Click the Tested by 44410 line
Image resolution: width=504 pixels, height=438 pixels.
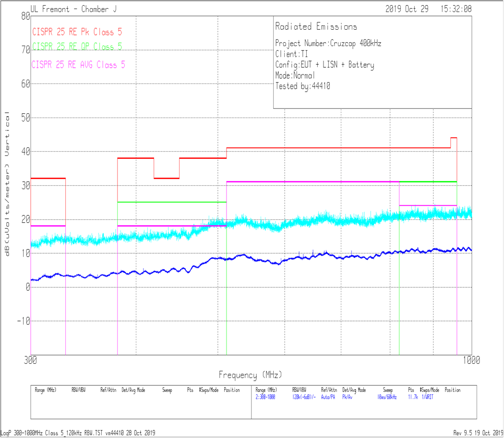click(302, 86)
